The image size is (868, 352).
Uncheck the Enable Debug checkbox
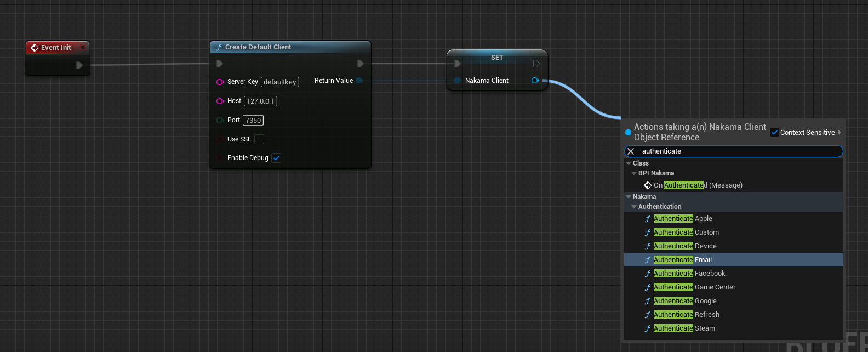[x=276, y=158]
